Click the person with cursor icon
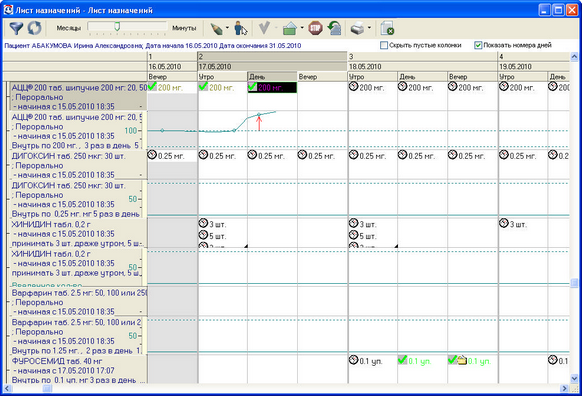 coord(241,28)
